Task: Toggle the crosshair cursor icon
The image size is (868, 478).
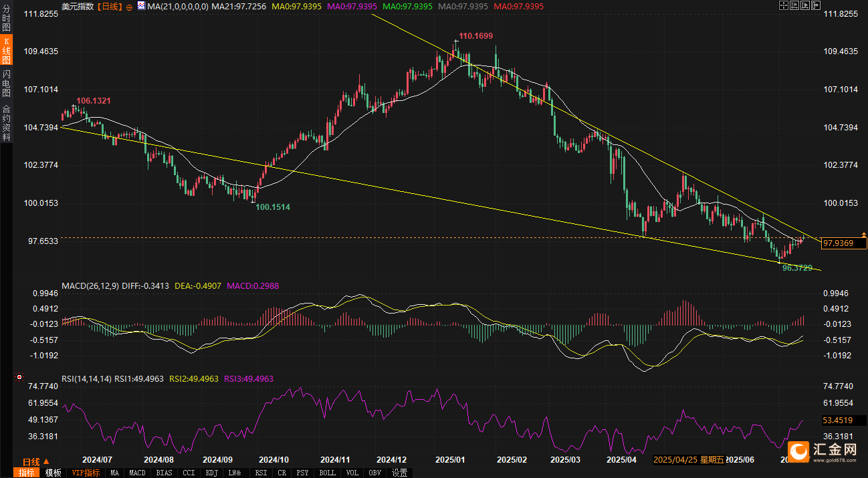Action: click(x=784, y=5)
